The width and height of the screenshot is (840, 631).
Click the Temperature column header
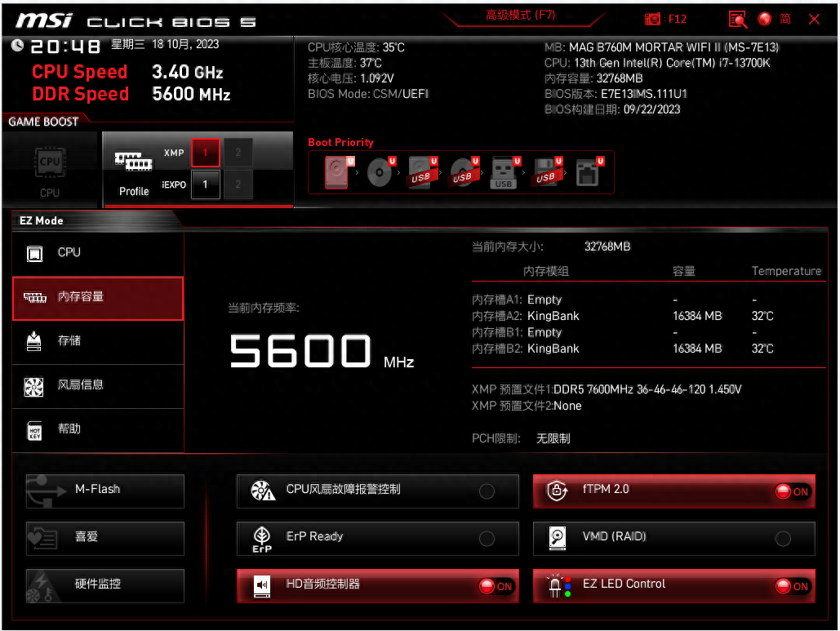point(786,271)
